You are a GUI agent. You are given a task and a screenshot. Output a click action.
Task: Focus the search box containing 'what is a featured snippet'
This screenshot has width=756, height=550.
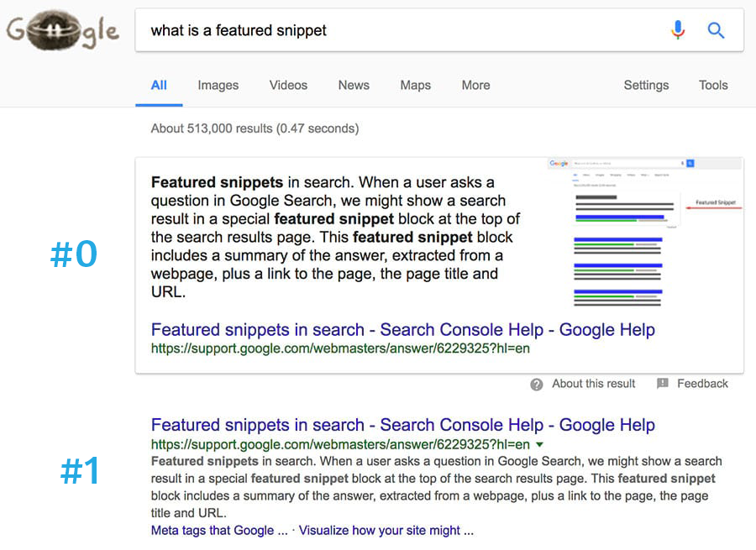click(439, 30)
